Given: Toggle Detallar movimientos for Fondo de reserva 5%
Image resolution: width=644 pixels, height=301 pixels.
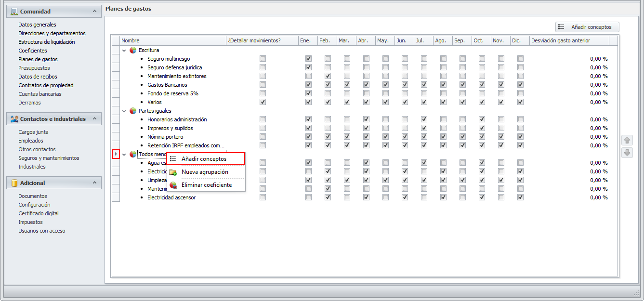Looking at the screenshot, I should 263,93.
